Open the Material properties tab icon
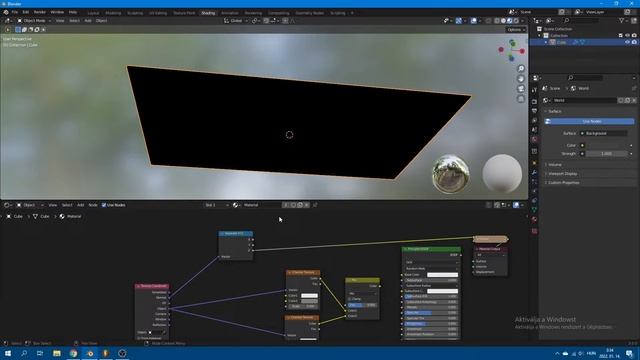This screenshot has height=360, width=640. point(534,220)
